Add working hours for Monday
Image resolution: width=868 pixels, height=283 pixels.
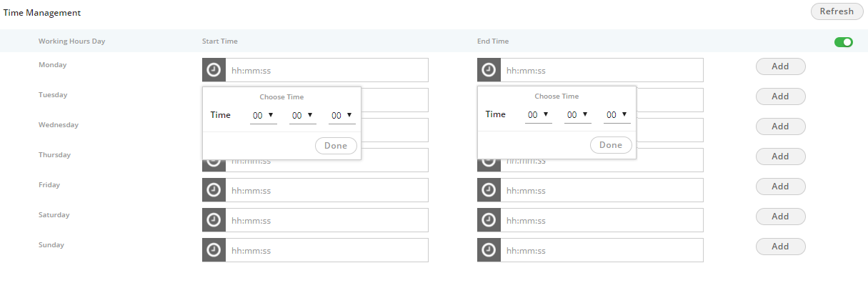point(780,66)
